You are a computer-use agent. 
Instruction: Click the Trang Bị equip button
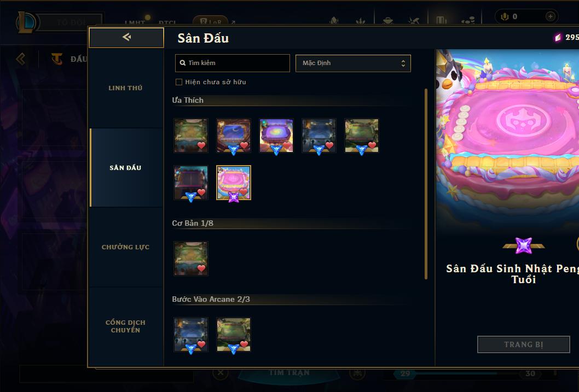tap(523, 344)
